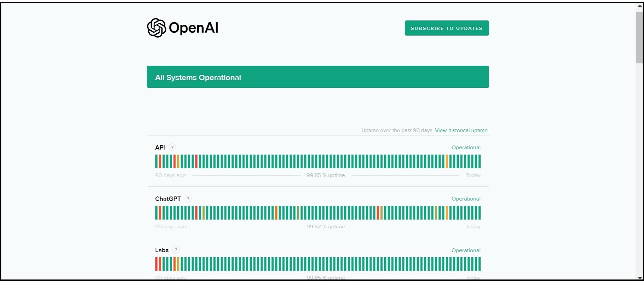Click the ChatGPT Operational status text
The width and height of the screenshot is (644, 283).
click(x=466, y=199)
